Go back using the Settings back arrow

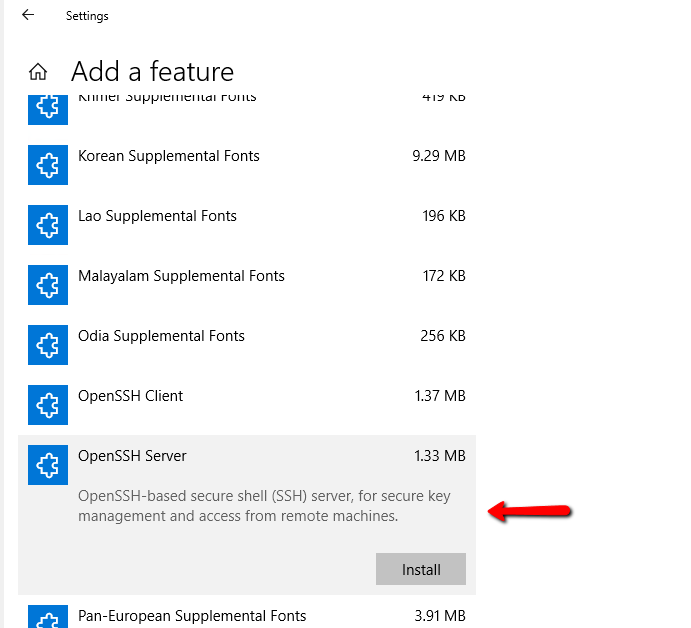(x=28, y=15)
